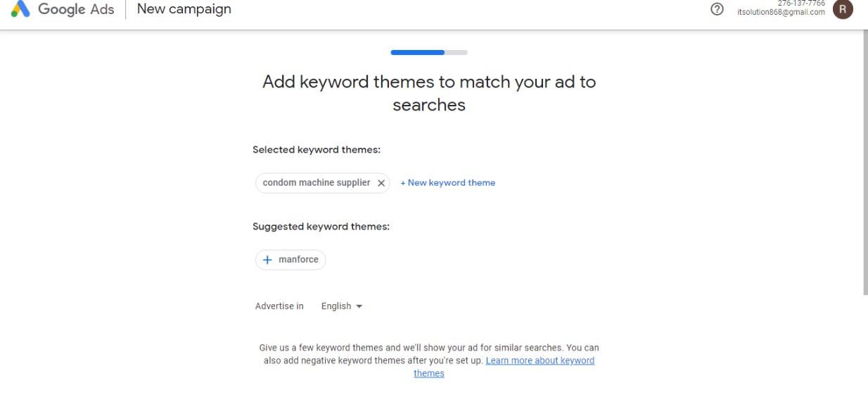Click the Google Ads triangle logo
The image size is (868, 409).
20,10
